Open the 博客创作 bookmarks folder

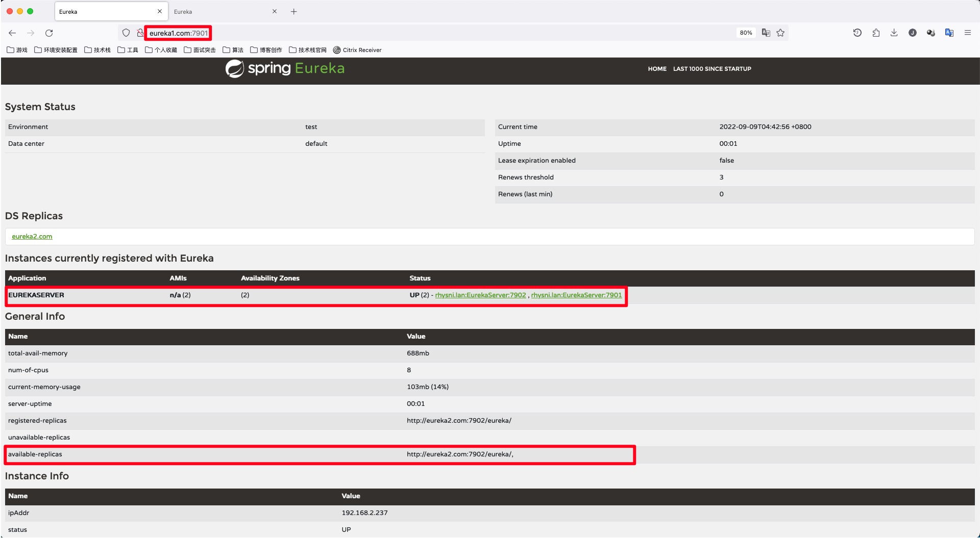pyautogui.click(x=266, y=50)
